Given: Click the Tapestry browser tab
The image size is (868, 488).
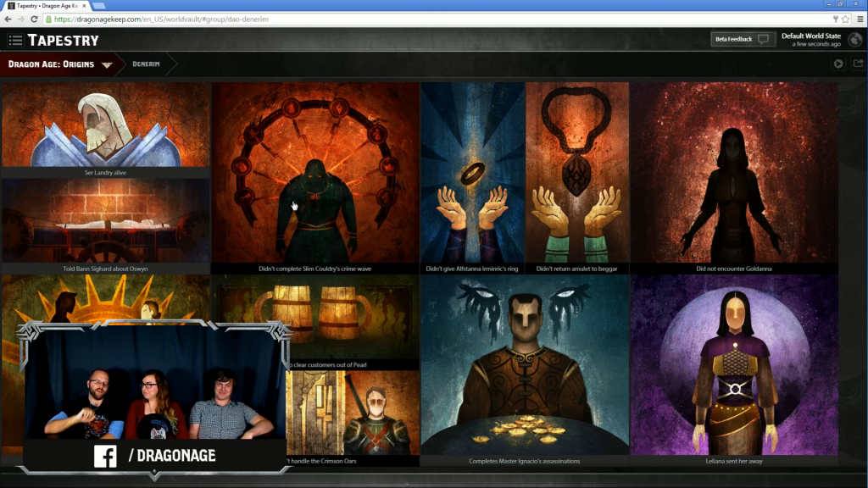Looking at the screenshot, I should [47, 6].
